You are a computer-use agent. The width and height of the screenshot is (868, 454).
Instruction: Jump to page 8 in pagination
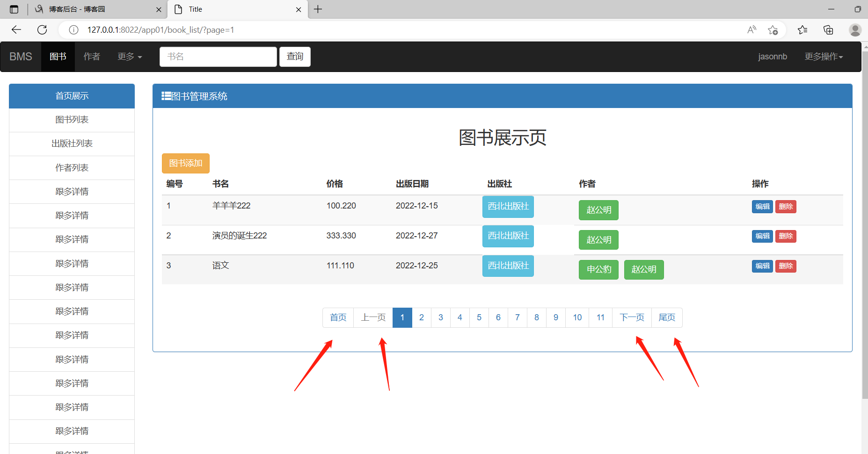(x=537, y=317)
